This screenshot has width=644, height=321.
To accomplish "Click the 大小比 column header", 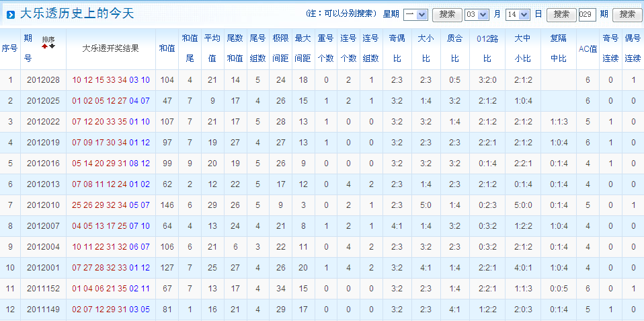I will [426, 48].
